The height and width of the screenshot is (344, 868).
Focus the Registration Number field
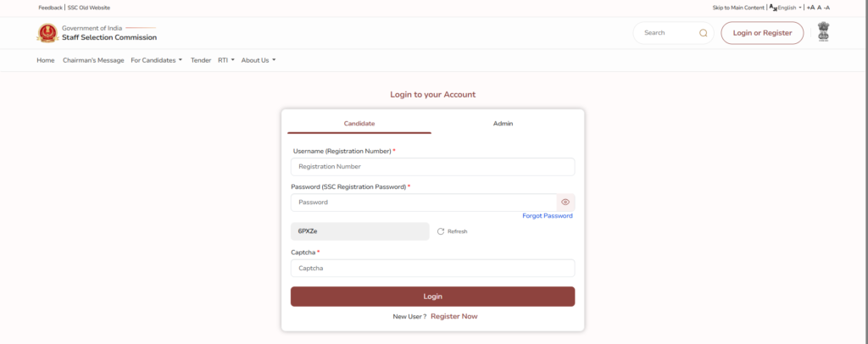point(432,166)
